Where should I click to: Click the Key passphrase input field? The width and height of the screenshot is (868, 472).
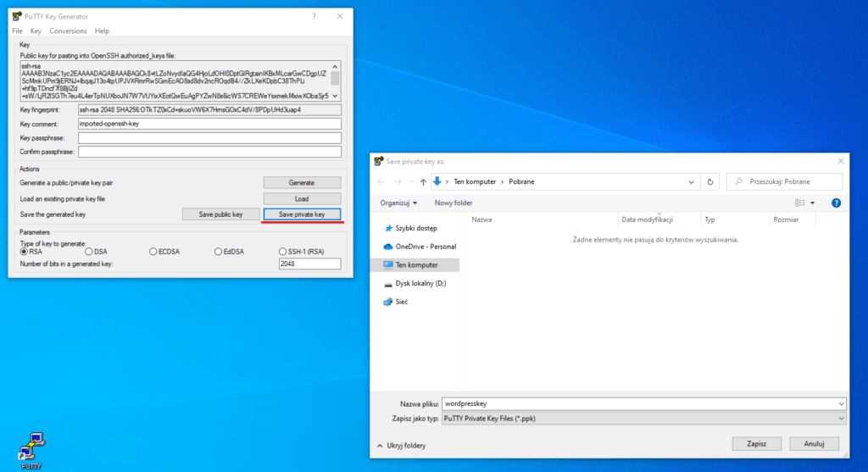pos(209,138)
